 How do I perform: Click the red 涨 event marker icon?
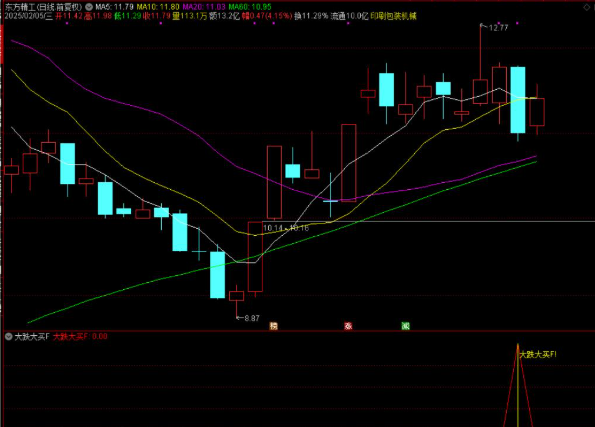click(x=348, y=326)
